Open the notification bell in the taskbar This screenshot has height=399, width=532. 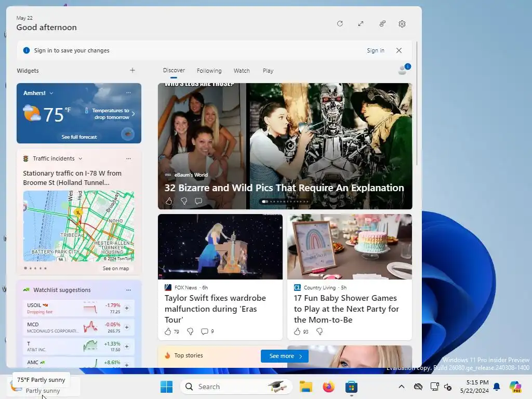click(497, 387)
